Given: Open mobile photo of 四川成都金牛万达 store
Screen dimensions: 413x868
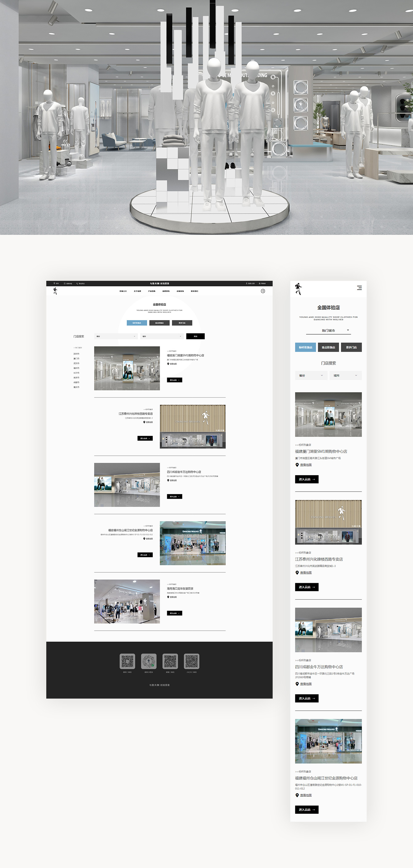Looking at the screenshot, I should (328, 630).
